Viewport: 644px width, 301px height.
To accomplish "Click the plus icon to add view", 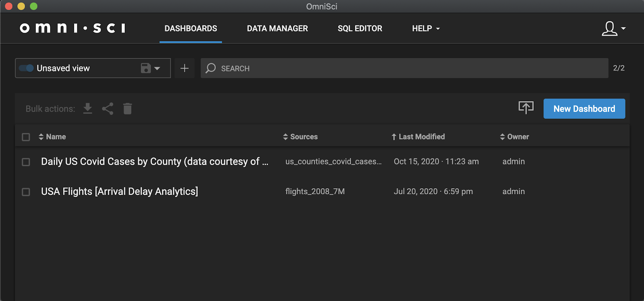I will pos(184,68).
